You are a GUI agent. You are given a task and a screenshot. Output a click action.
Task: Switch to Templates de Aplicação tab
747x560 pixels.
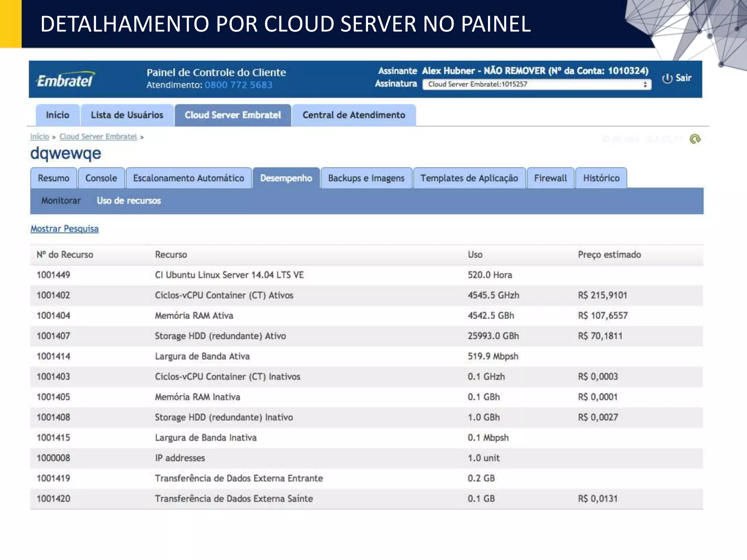point(469,178)
